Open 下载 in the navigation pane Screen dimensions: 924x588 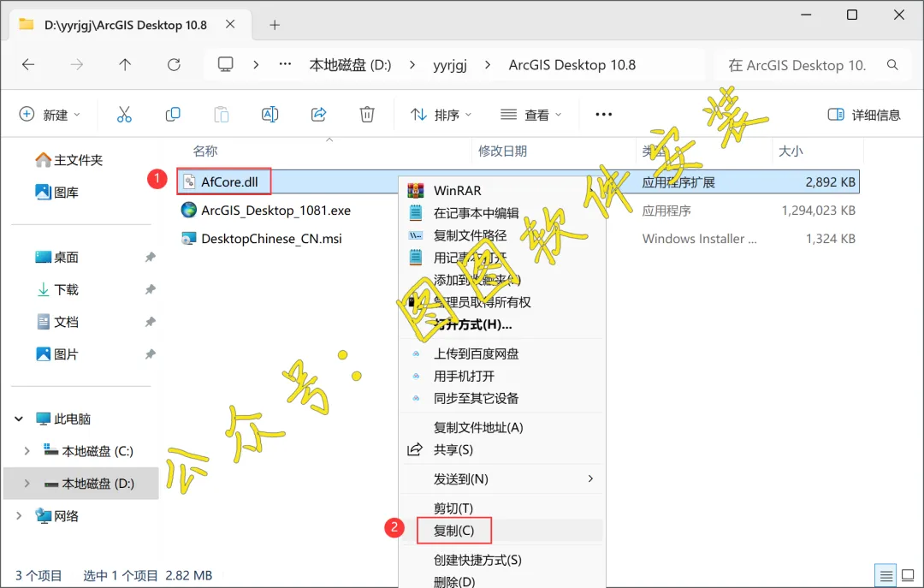[x=56, y=289]
